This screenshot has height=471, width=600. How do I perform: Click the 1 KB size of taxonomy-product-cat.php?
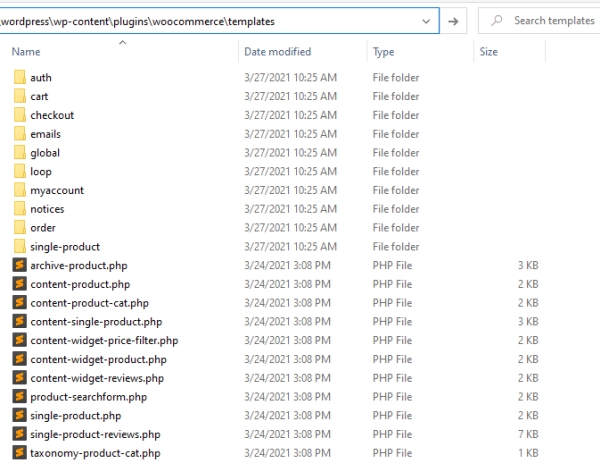[x=528, y=453]
